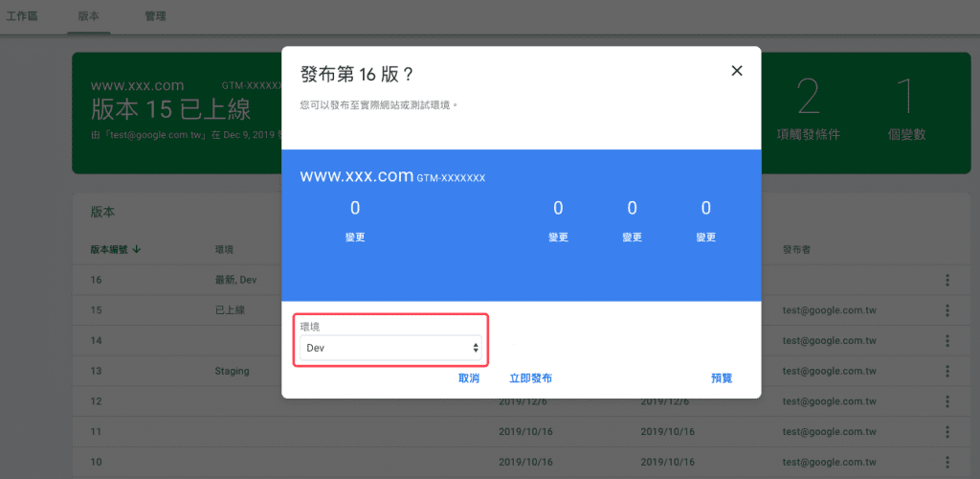
Task: Open three-dot menu for version 15
Action: 947,310
